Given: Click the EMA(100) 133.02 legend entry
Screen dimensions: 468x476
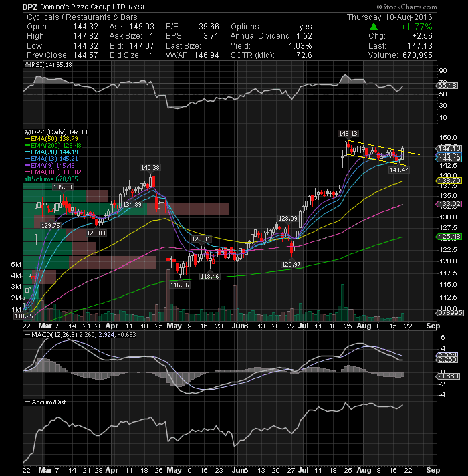Looking at the screenshot, I should 53,172.
